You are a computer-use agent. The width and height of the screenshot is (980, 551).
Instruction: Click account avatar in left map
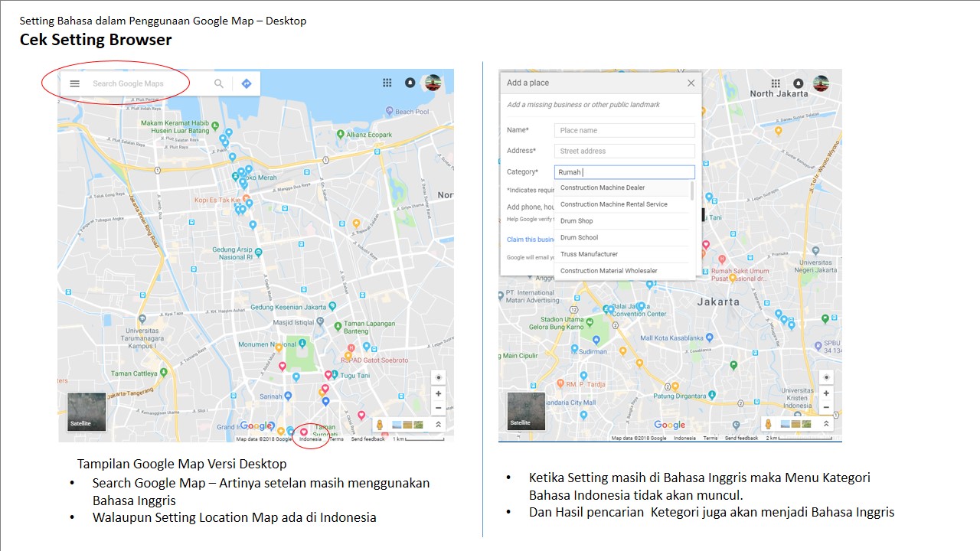point(433,83)
